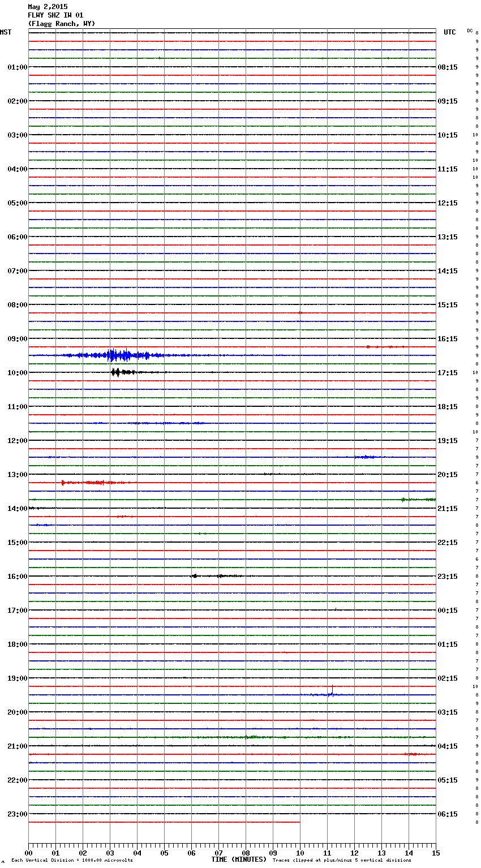Click the DC column header
Image resolution: width=481 pixels, height=868 pixels.
click(470, 31)
